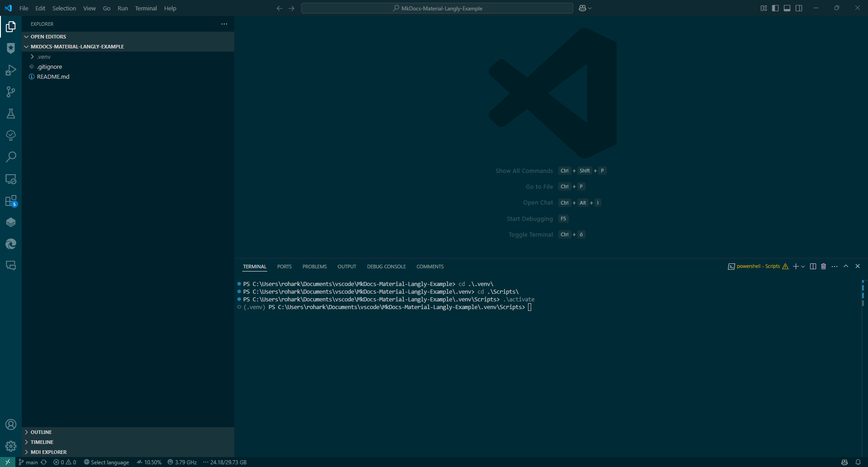Screen dimensions: 868x467
Task: Open the Search view
Action: [x=11, y=157]
